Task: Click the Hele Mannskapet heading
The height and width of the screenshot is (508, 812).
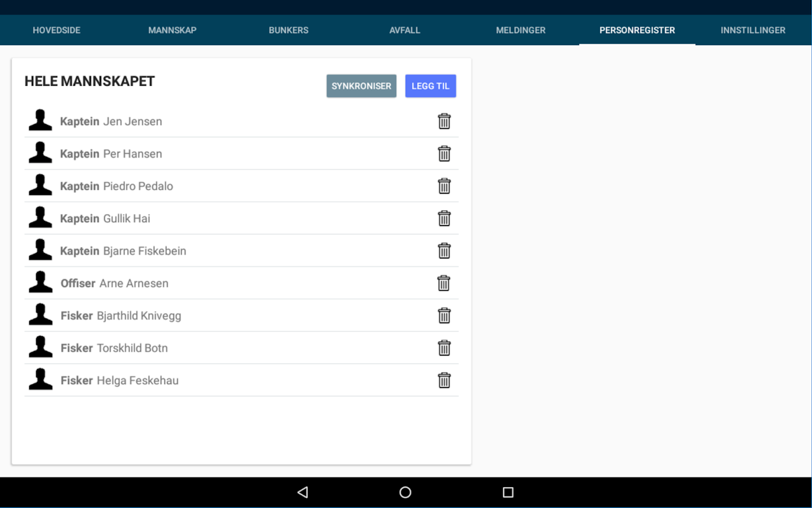Action: click(90, 81)
